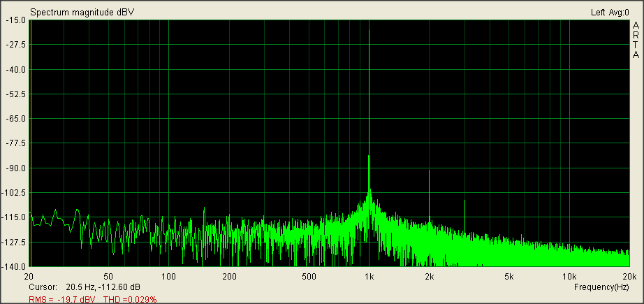Click the 200 frequency axis label
The height and width of the screenshot is (304, 644).
tap(229, 275)
